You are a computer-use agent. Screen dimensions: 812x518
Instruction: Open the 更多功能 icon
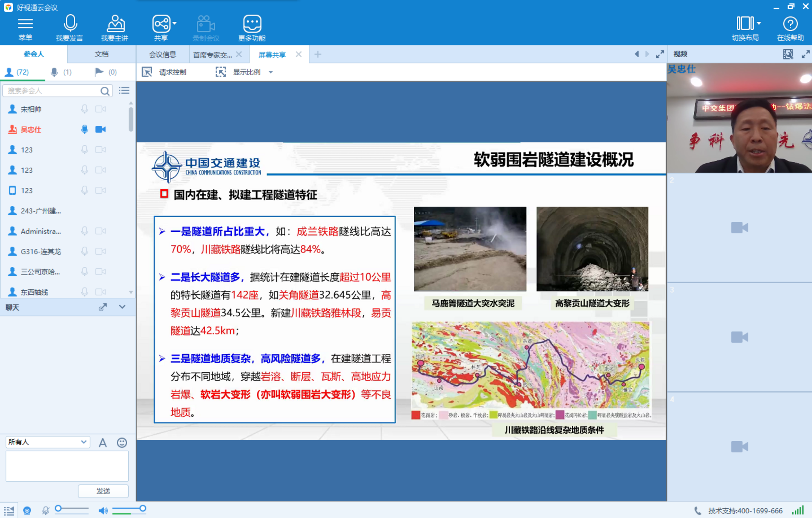point(252,23)
